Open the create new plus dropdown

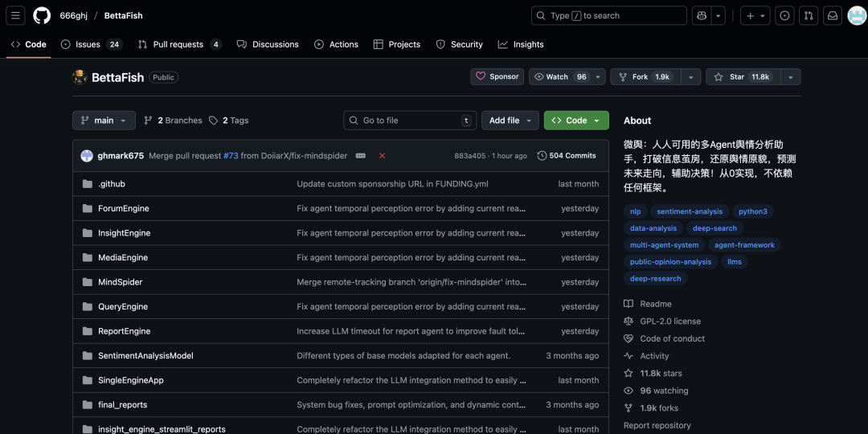pyautogui.click(x=755, y=15)
